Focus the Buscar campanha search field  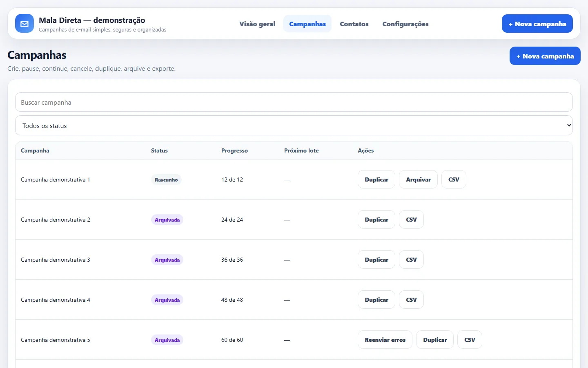tap(294, 102)
